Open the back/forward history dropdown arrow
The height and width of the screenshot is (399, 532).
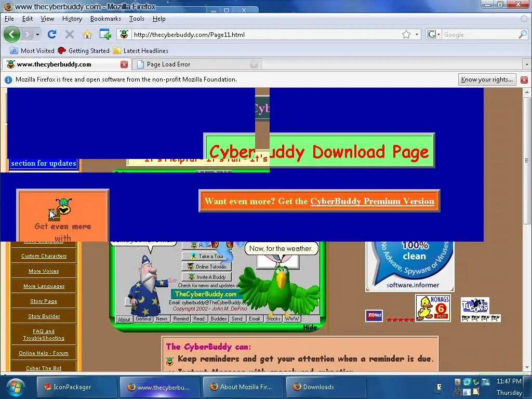pyautogui.click(x=37, y=35)
